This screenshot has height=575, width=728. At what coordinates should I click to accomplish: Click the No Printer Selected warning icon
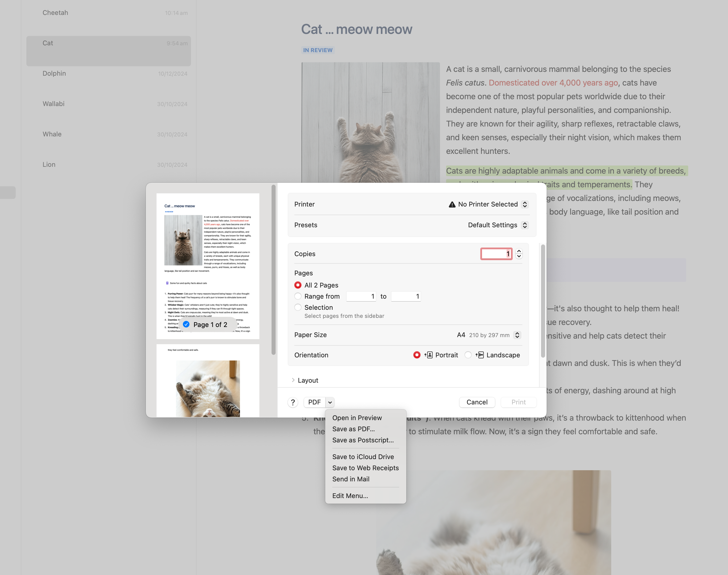pyautogui.click(x=452, y=204)
